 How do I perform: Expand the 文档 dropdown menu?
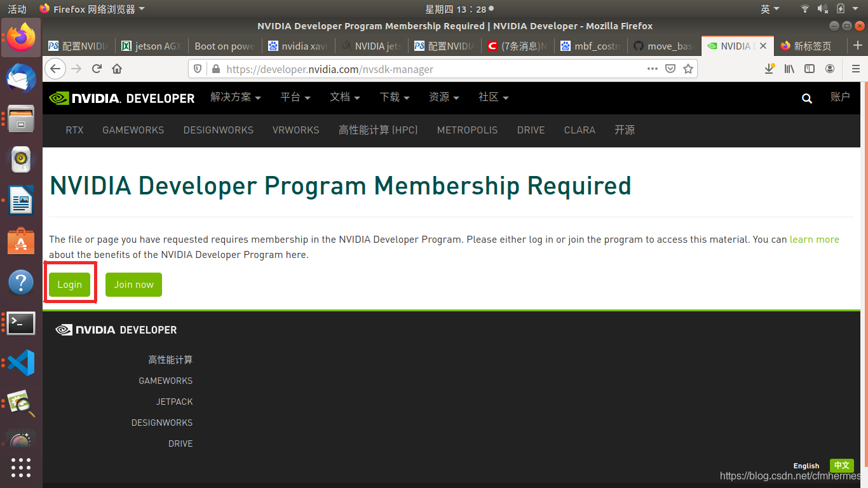tap(345, 97)
